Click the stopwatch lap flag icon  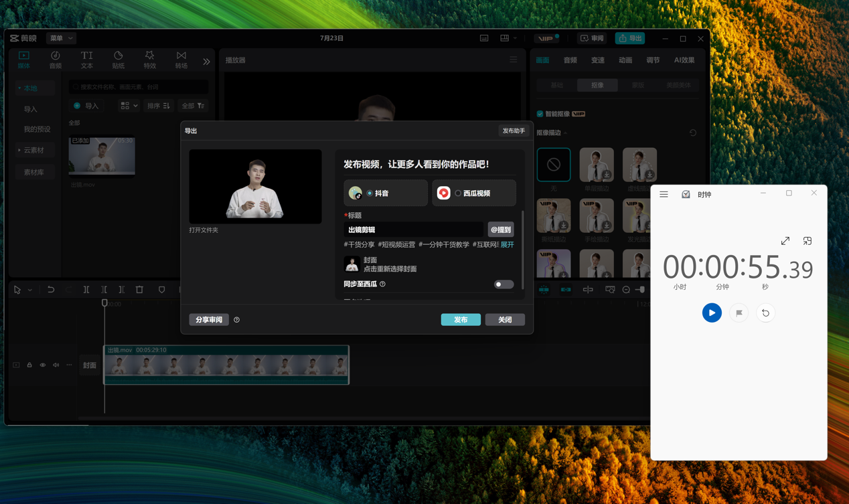[x=739, y=313]
